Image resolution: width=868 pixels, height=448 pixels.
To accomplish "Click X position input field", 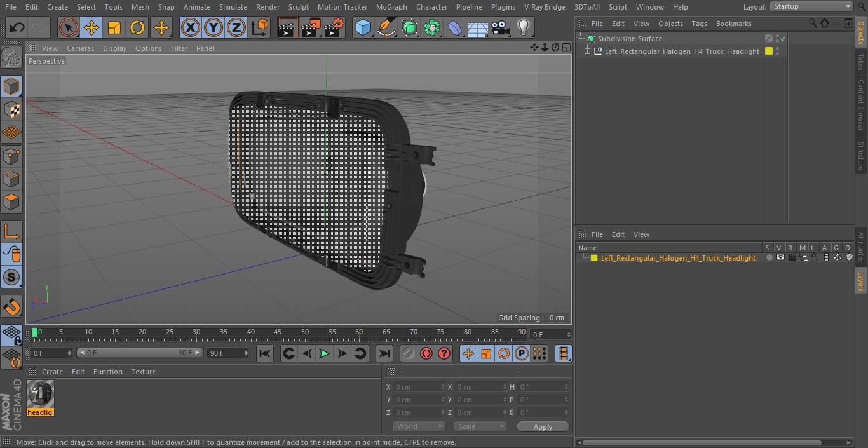I will coord(419,387).
